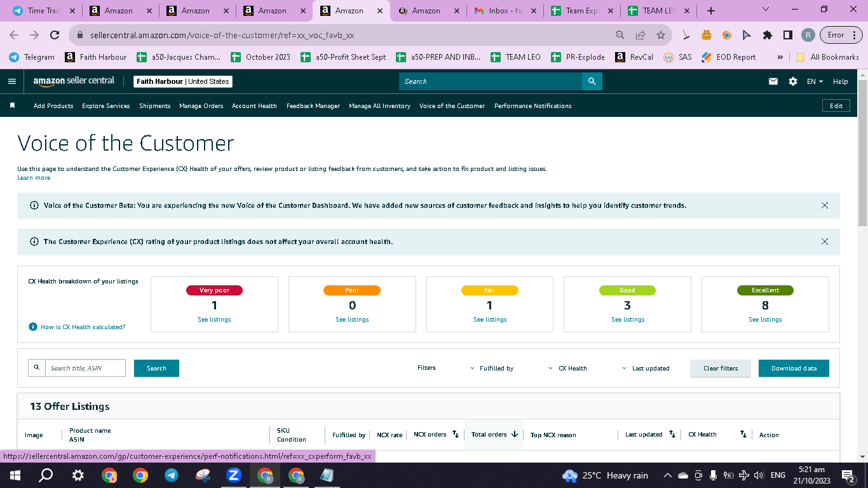See listings under Poor
The image size is (868, 488).
(352, 320)
